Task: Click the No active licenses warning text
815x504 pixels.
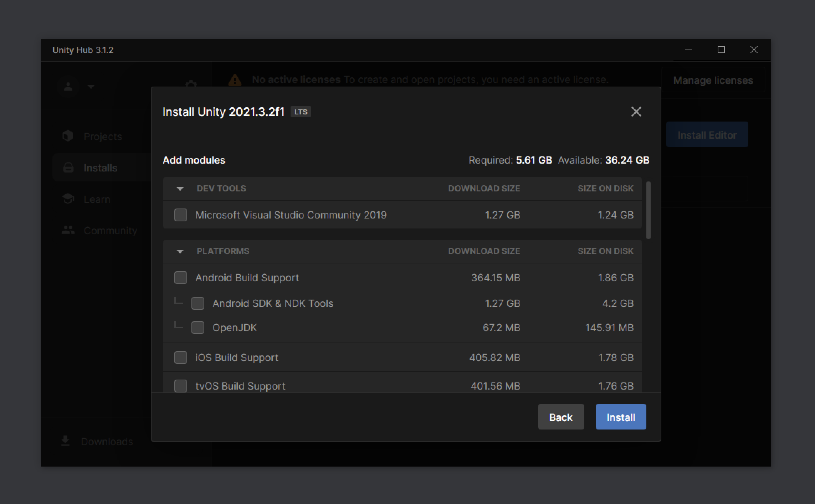Action: click(296, 79)
